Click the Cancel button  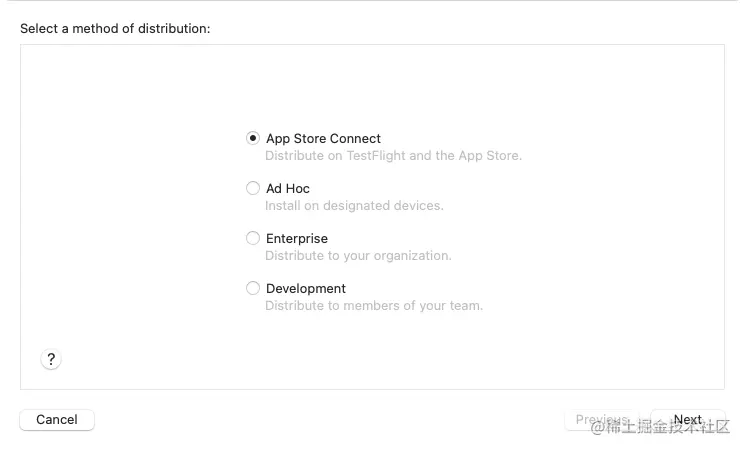[x=57, y=420]
